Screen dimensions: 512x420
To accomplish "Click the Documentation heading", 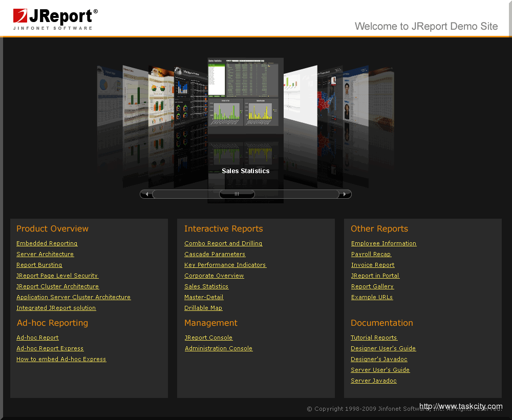I will [382, 323].
